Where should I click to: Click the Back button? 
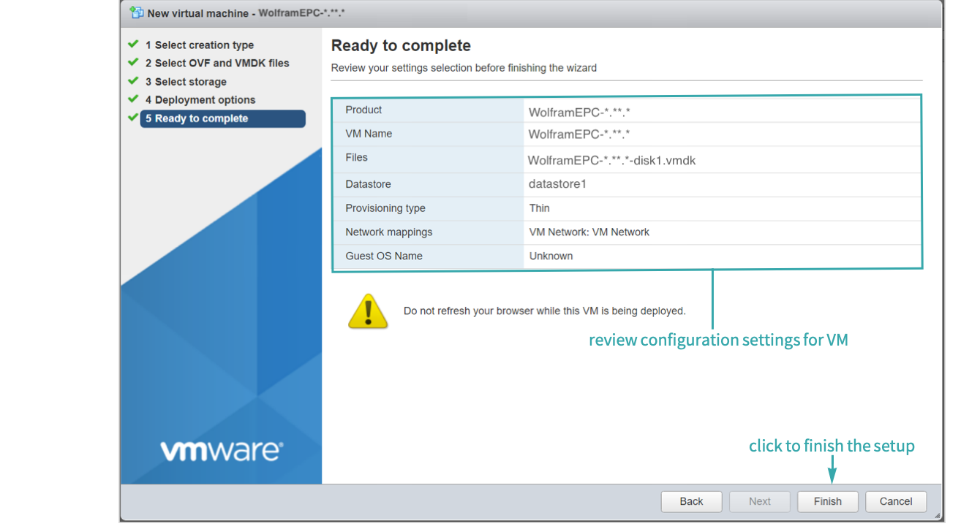coord(691,501)
